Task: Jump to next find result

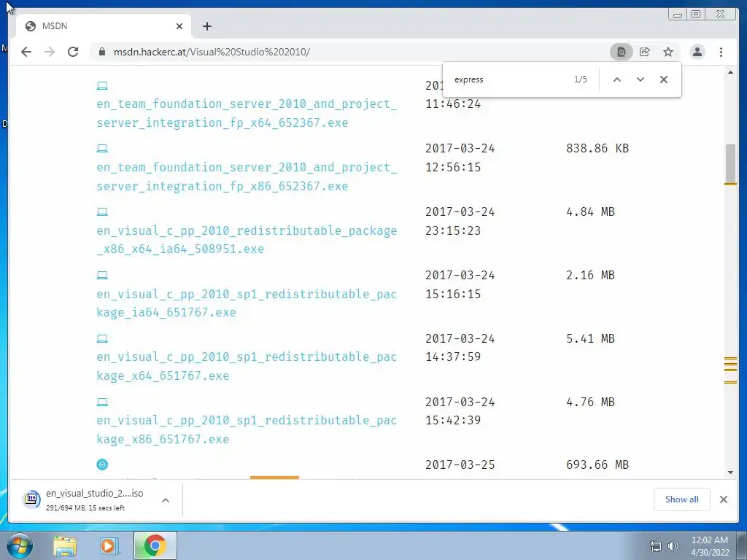Action: pyautogui.click(x=640, y=79)
